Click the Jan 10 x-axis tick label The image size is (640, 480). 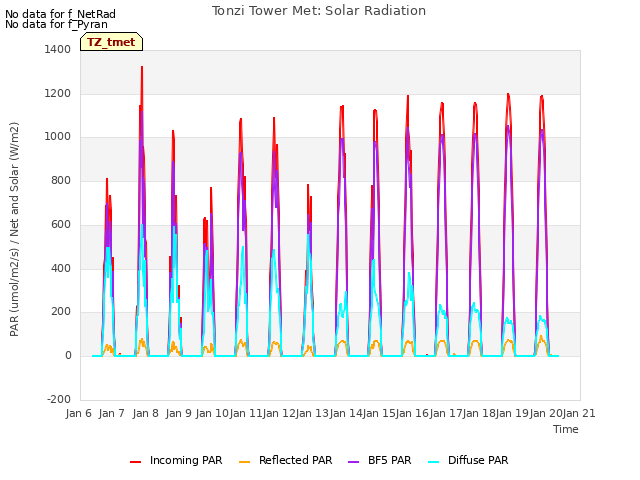(212, 413)
